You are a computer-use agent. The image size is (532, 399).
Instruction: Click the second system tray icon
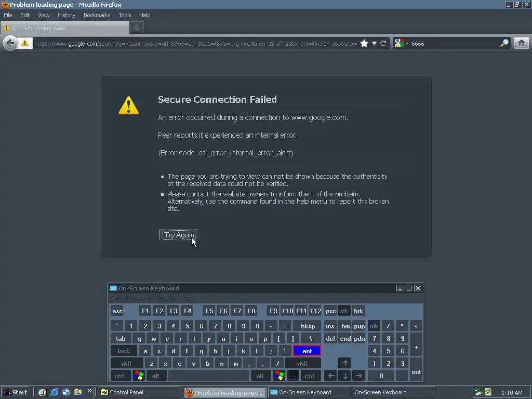(488, 392)
